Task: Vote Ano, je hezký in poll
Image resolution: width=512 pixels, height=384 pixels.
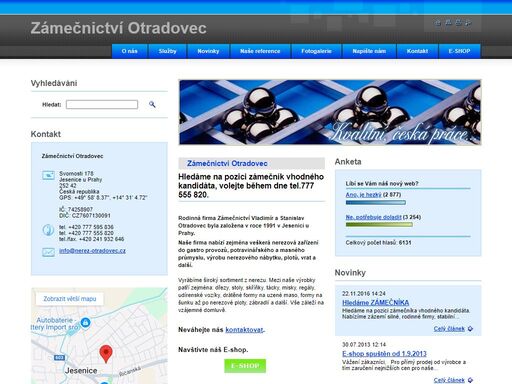Action: tap(363, 195)
